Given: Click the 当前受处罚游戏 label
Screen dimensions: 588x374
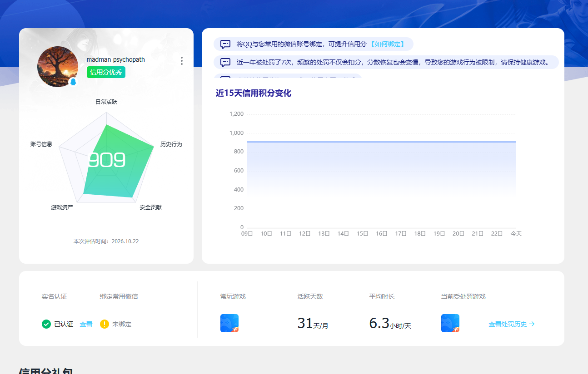Looking at the screenshot, I should pos(463,296).
